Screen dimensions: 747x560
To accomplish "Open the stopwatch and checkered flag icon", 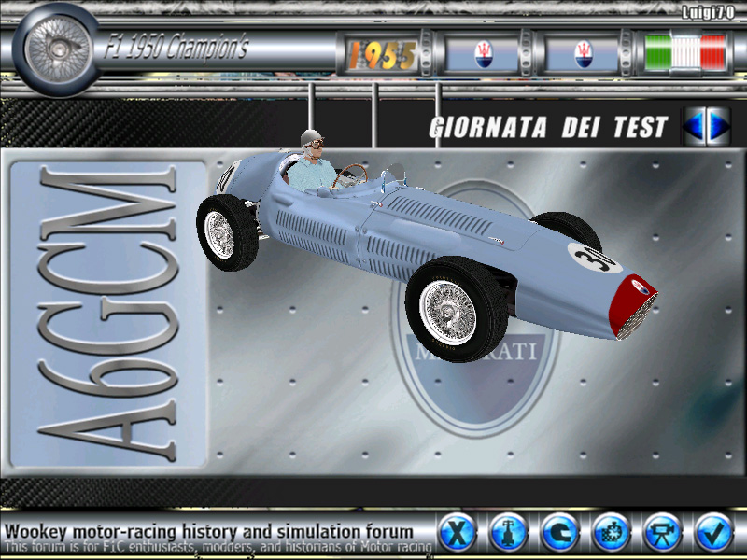I will 612,532.
